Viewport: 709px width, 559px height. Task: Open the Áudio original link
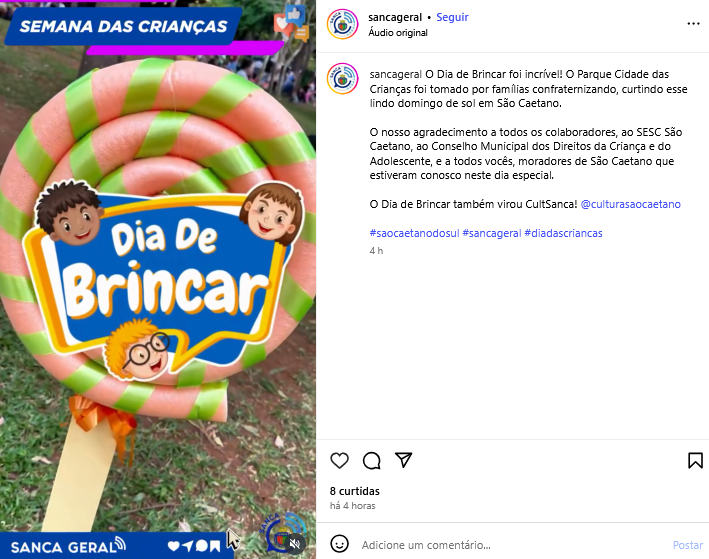[x=397, y=33]
